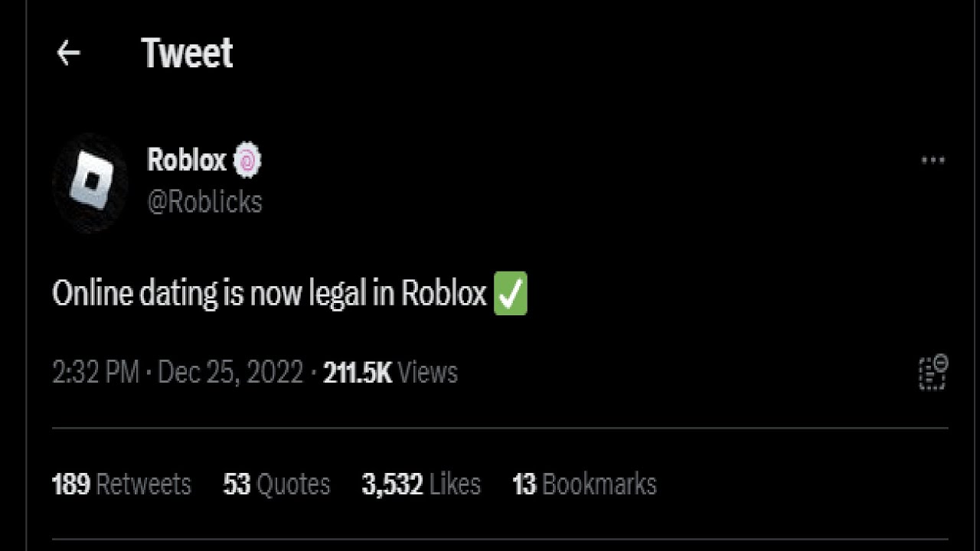This screenshot has width=980, height=551.
Task: Click the 211.5K view count number
Action: (x=358, y=373)
